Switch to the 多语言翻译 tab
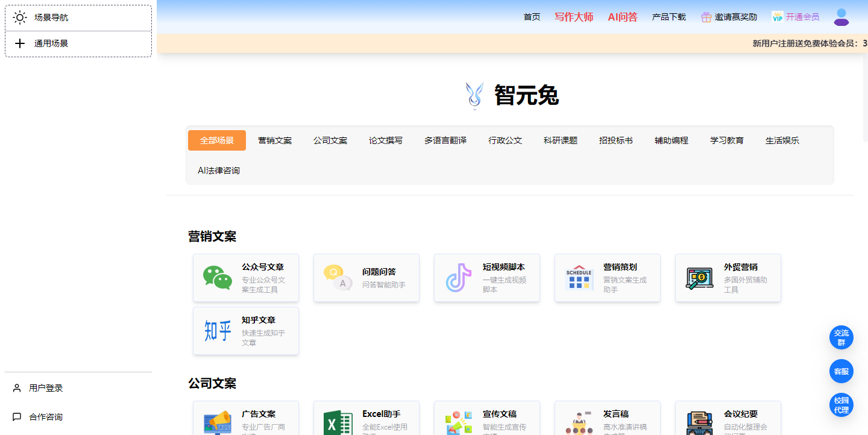868x435 pixels. (x=445, y=140)
